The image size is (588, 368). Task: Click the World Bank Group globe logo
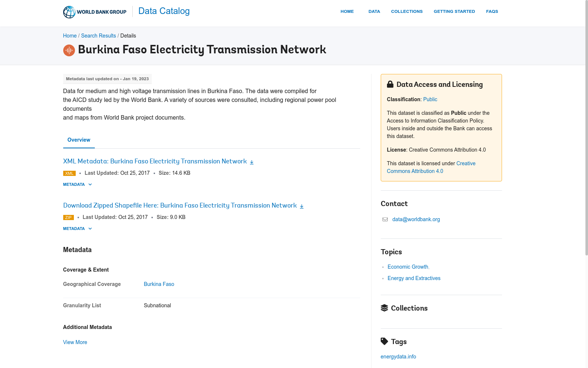point(69,12)
